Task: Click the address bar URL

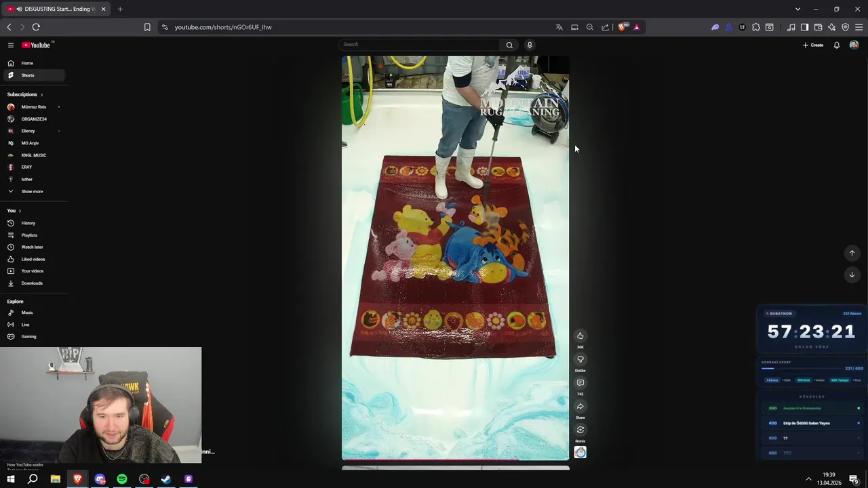Action: (x=223, y=27)
